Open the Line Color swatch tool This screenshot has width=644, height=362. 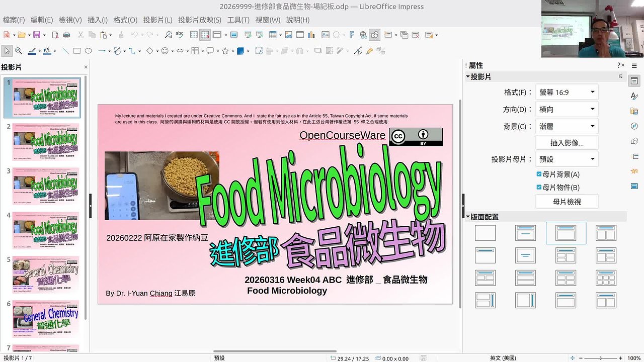[x=32, y=51]
